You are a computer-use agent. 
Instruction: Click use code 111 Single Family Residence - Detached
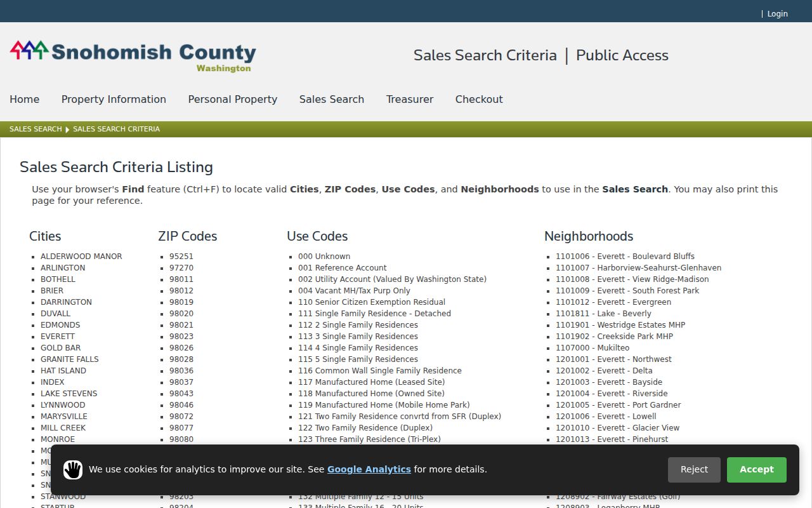coord(374,314)
